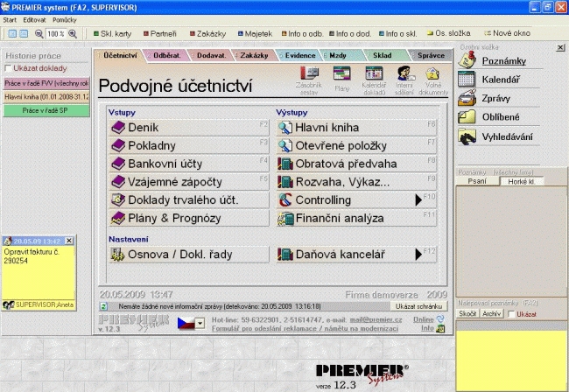Click Majetek toolbar shortcut
569x392 pixels.
255,34
